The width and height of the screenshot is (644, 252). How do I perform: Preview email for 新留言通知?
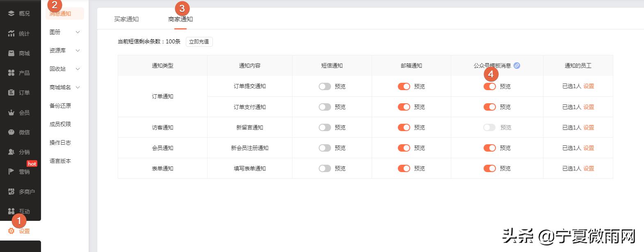[419, 127]
